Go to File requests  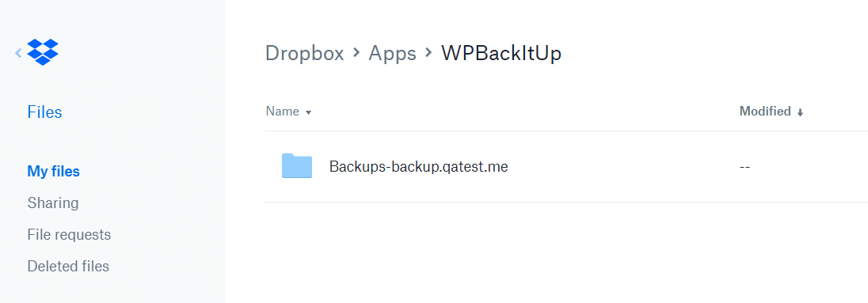click(69, 234)
